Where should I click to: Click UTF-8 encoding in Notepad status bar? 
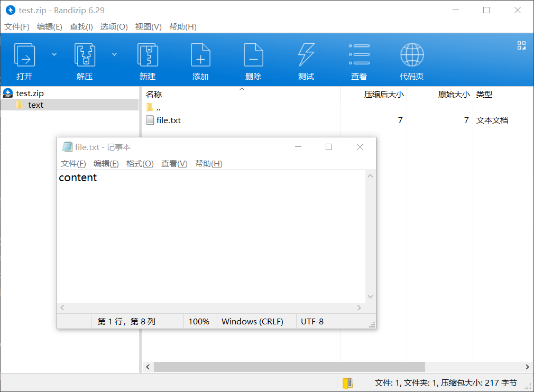coord(312,322)
